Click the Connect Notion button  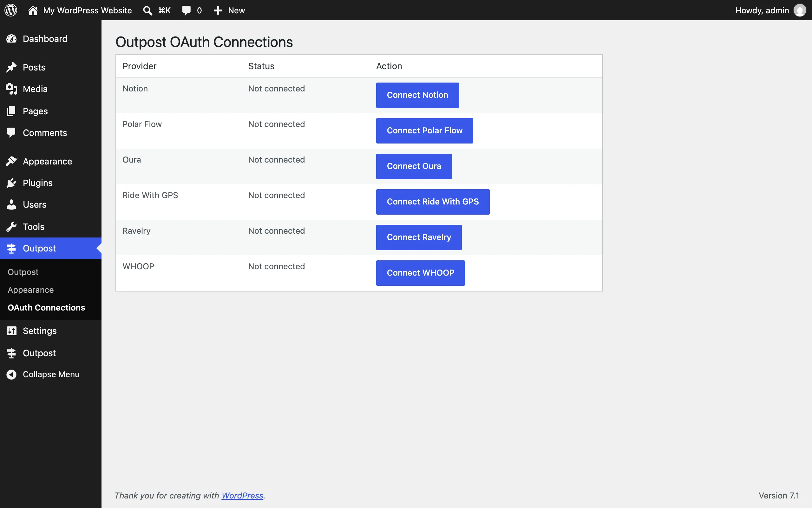coord(417,95)
